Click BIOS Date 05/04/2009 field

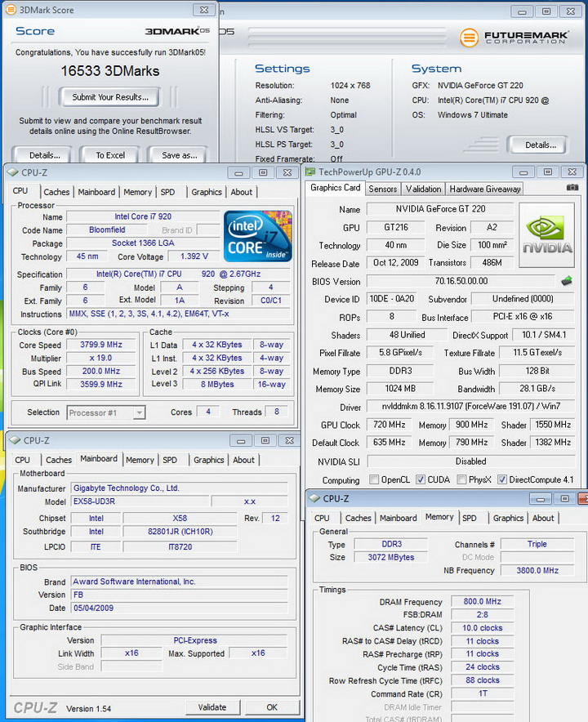pyautogui.click(x=180, y=608)
